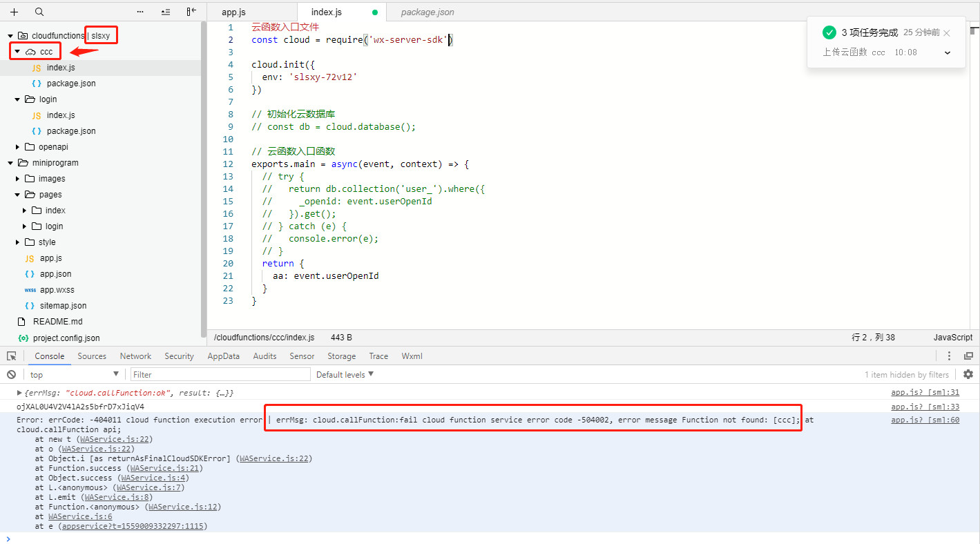
Task: Switch to the package.json editor tab
Action: [427, 12]
